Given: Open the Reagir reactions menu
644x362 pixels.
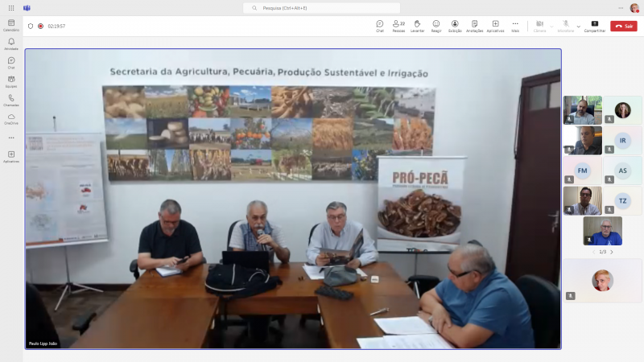Looking at the screenshot, I should pos(436,26).
